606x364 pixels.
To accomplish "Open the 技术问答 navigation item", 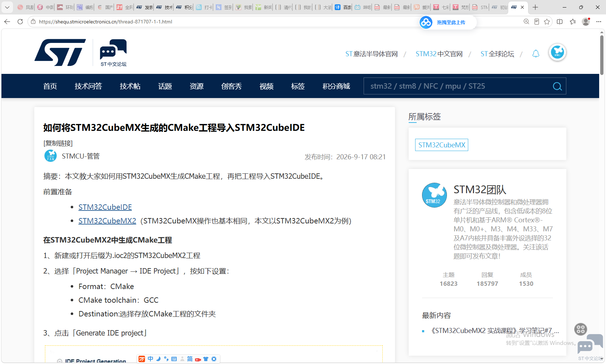I will (88, 86).
